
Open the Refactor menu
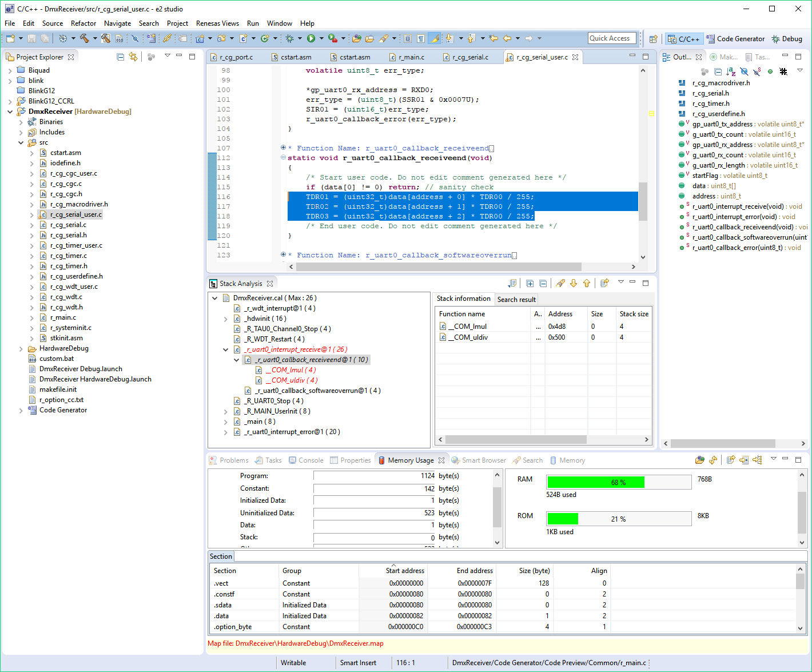tap(83, 23)
